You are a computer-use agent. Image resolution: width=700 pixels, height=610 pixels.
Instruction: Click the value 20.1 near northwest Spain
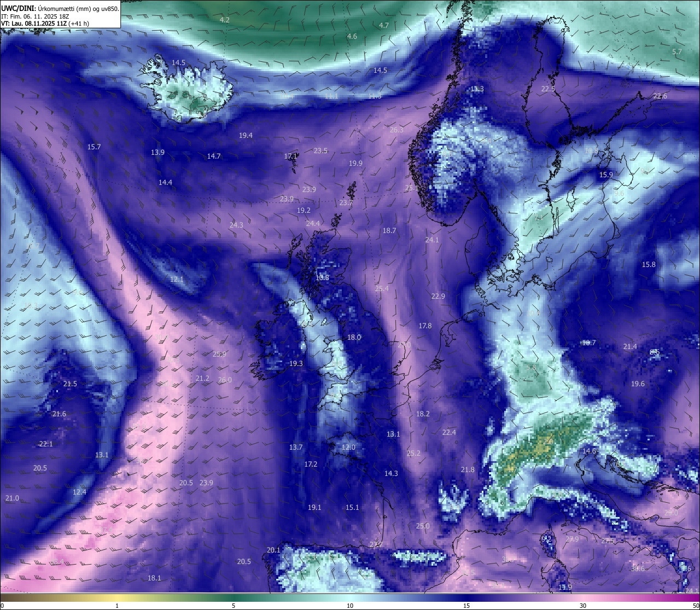coord(273,550)
